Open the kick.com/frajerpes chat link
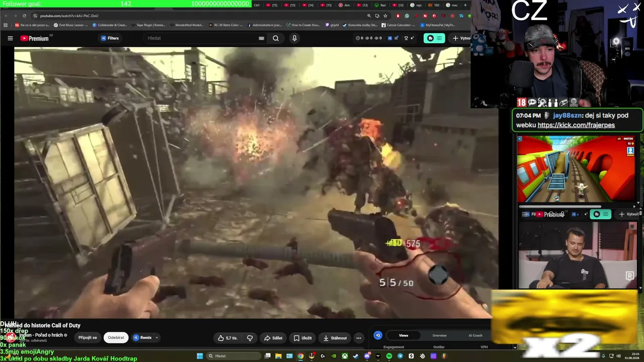Screen dimensions: 644x362 coord(576,125)
